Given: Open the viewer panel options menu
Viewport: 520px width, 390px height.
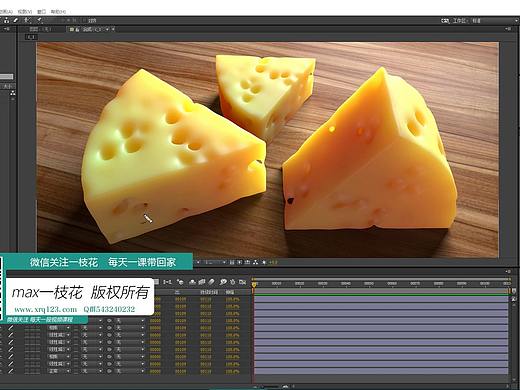Looking at the screenshot, I should coord(509,29).
